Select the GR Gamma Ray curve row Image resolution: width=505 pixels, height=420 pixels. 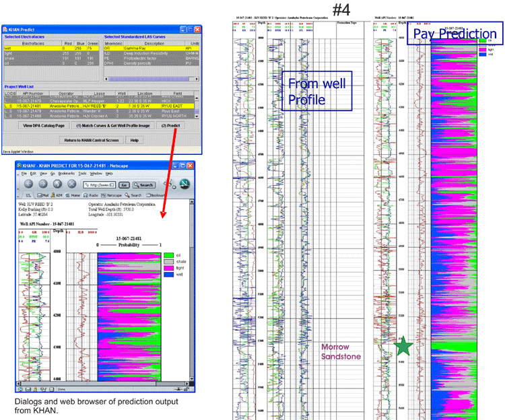pyautogui.click(x=151, y=48)
